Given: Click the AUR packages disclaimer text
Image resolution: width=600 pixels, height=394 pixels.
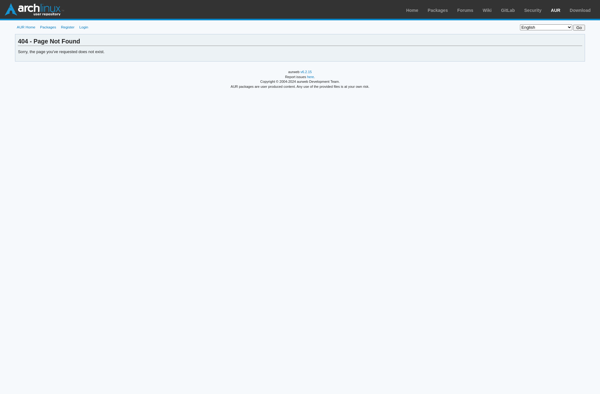Looking at the screenshot, I should point(300,87).
